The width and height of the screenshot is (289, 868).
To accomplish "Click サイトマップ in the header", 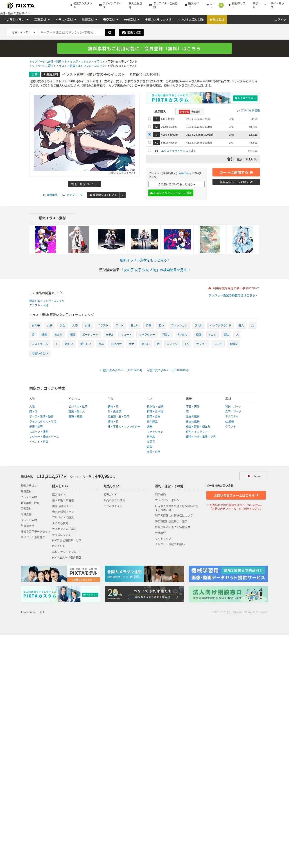I will [277, 5].
